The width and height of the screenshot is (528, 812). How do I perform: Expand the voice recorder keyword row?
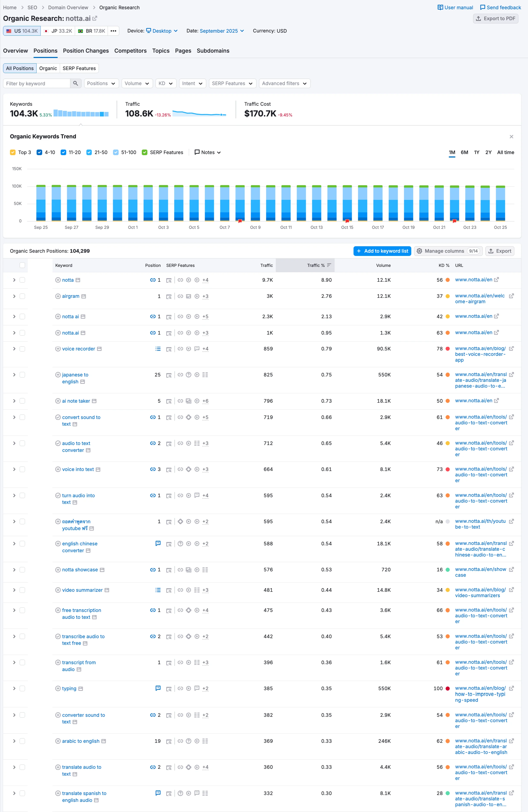(x=14, y=349)
